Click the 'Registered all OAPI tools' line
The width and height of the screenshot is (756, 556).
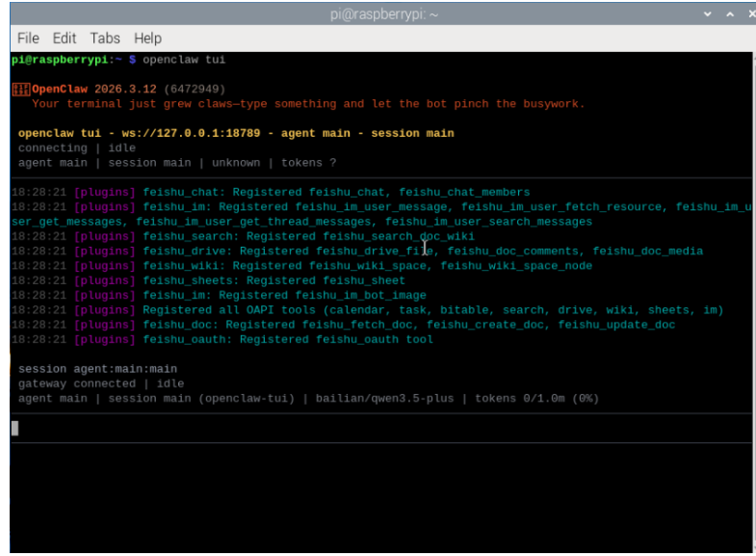[x=367, y=310]
